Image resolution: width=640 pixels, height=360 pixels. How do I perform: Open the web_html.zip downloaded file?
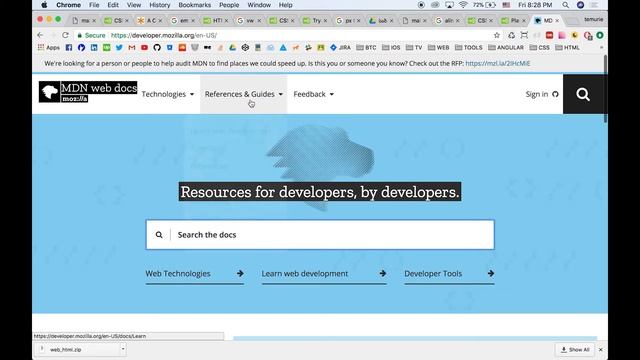pos(78,349)
